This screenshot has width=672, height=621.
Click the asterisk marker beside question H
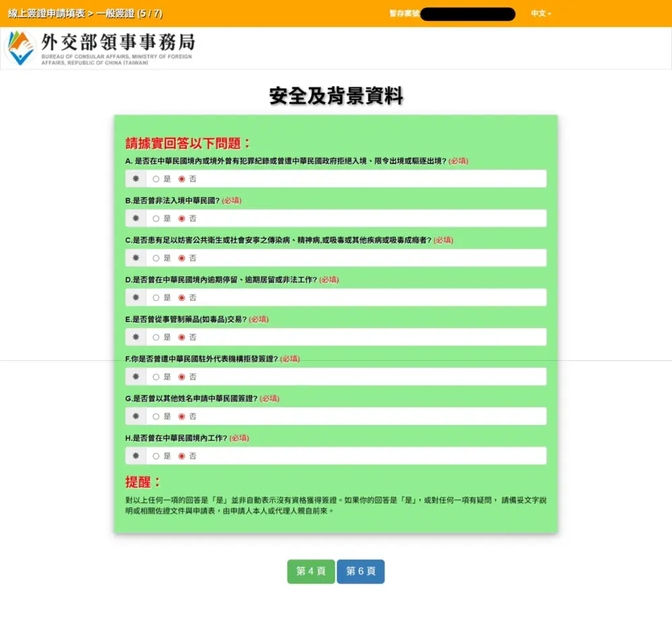click(x=135, y=456)
